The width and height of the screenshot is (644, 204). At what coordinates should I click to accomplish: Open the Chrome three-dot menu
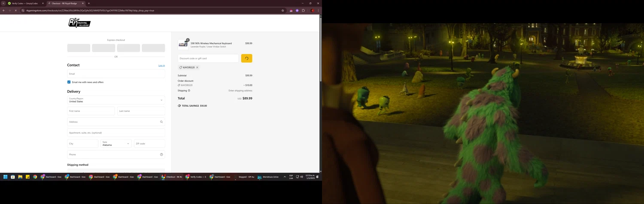[318, 10]
